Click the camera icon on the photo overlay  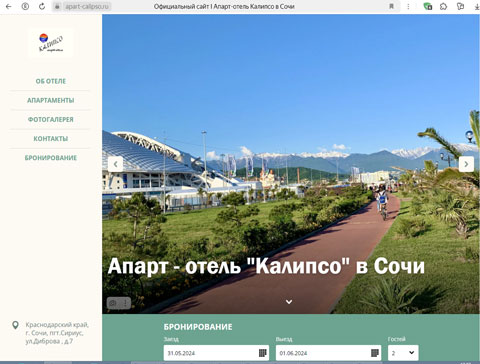113,303
